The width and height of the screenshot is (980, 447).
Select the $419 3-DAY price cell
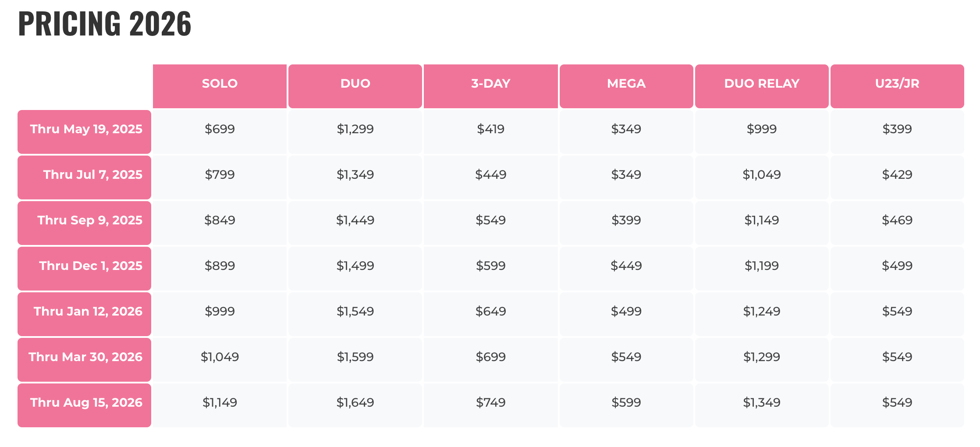click(490, 129)
